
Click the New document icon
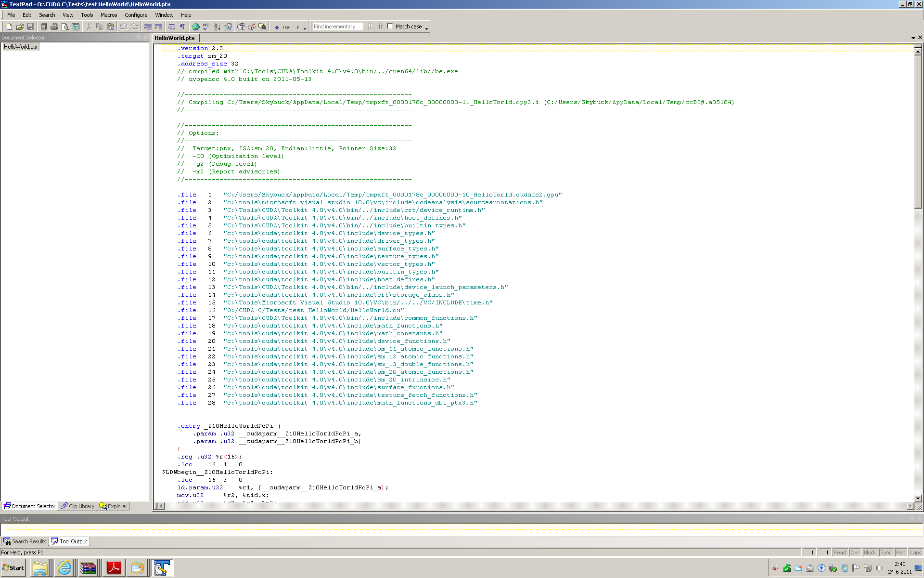tap(9, 27)
